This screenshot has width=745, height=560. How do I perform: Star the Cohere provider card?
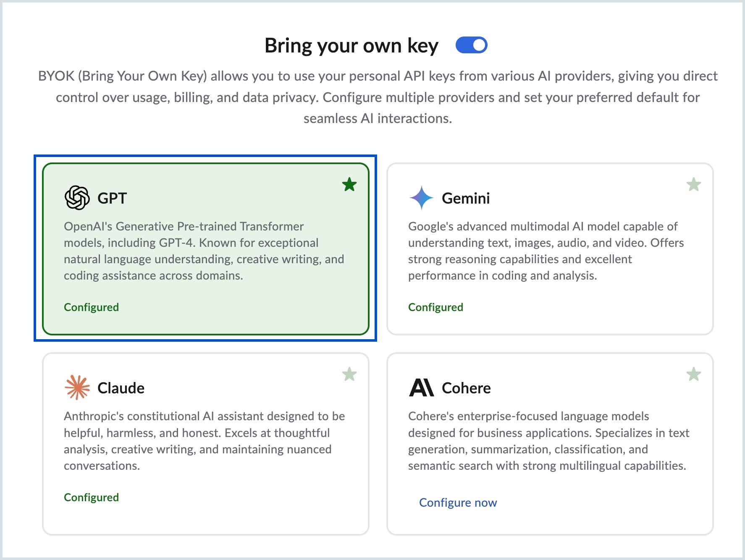(x=693, y=374)
